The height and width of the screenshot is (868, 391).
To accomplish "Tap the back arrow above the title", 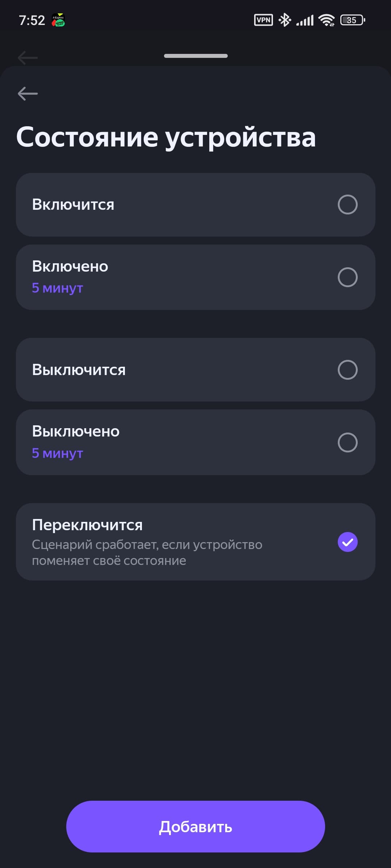I will click(x=28, y=94).
